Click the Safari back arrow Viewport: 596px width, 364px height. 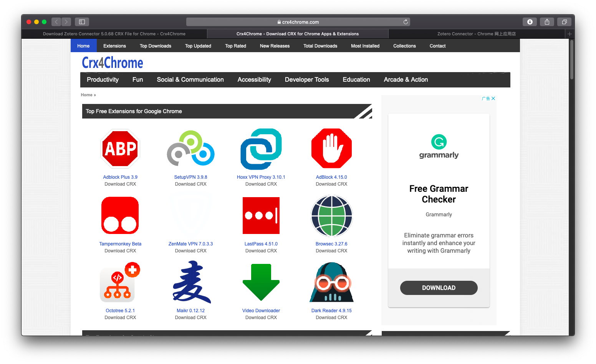[x=56, y=22]
